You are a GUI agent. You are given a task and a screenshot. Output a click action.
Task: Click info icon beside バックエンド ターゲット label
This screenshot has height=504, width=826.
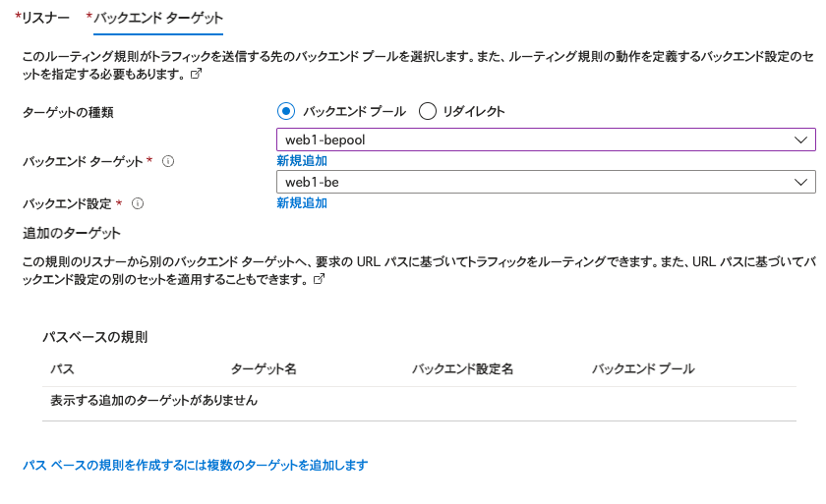tap(168, 161)
